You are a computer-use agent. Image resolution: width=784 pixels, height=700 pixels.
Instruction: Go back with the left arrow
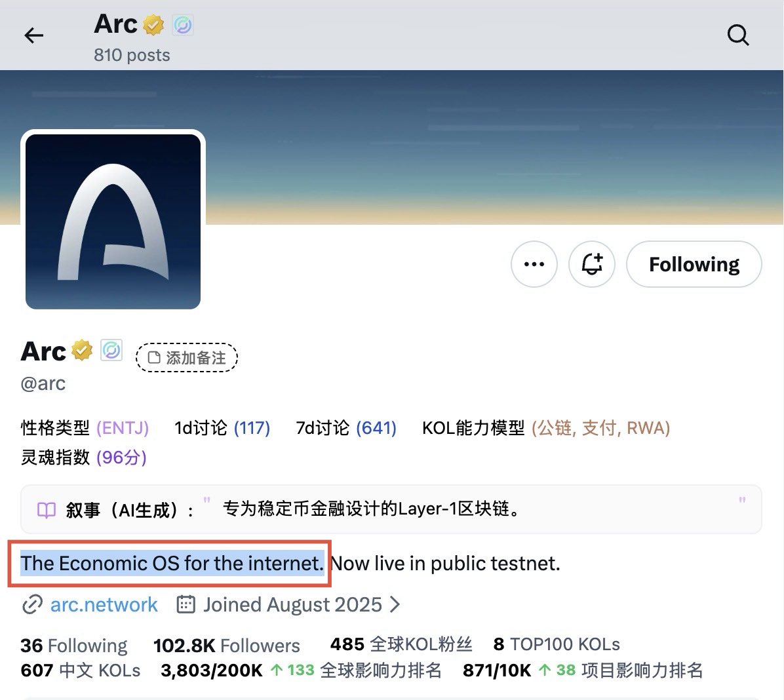click(x=34, y=35)
